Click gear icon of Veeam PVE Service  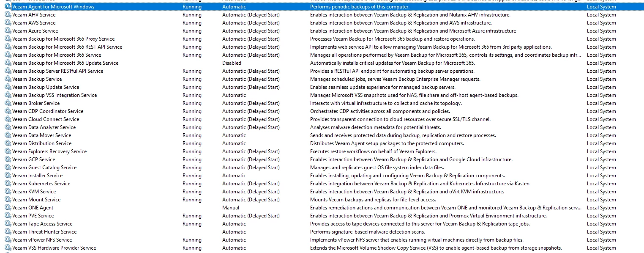[x=8, y=216]
